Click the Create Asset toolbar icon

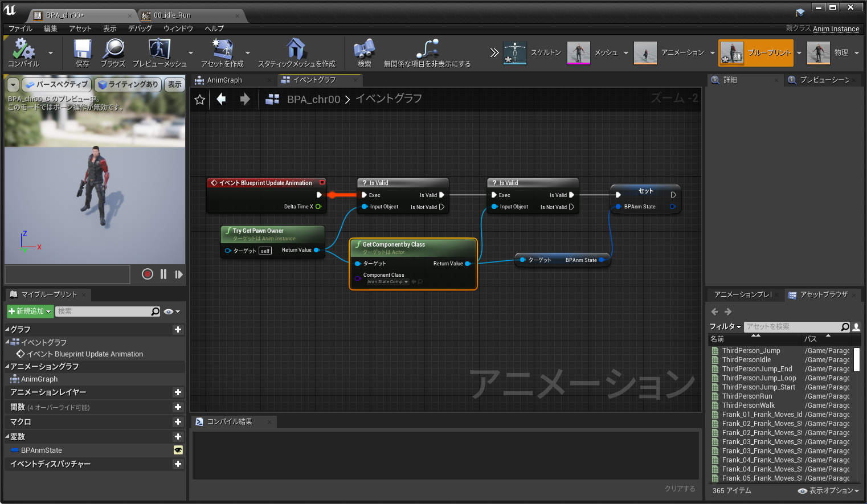[222, 49]
